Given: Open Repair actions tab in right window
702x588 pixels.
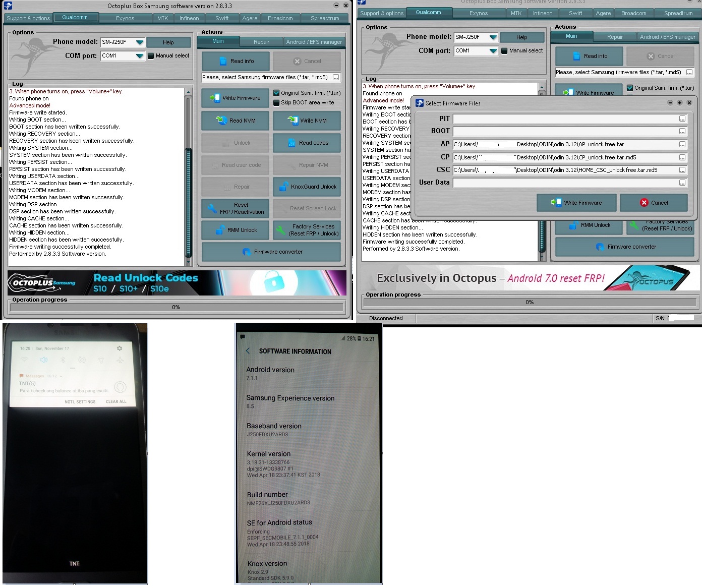Looking at the screenshot, I should [615, 37].
